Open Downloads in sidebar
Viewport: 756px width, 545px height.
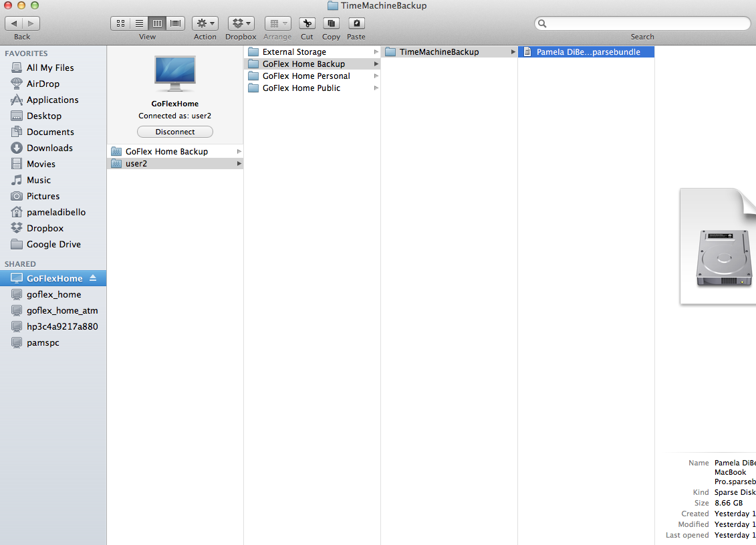(x=53, y=148)
